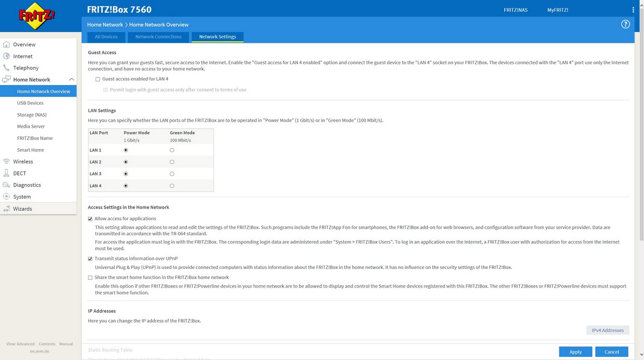Screen dimensions: 644x360
Task: Uncheck Allow access for applications
Action: tap(90, 219)
